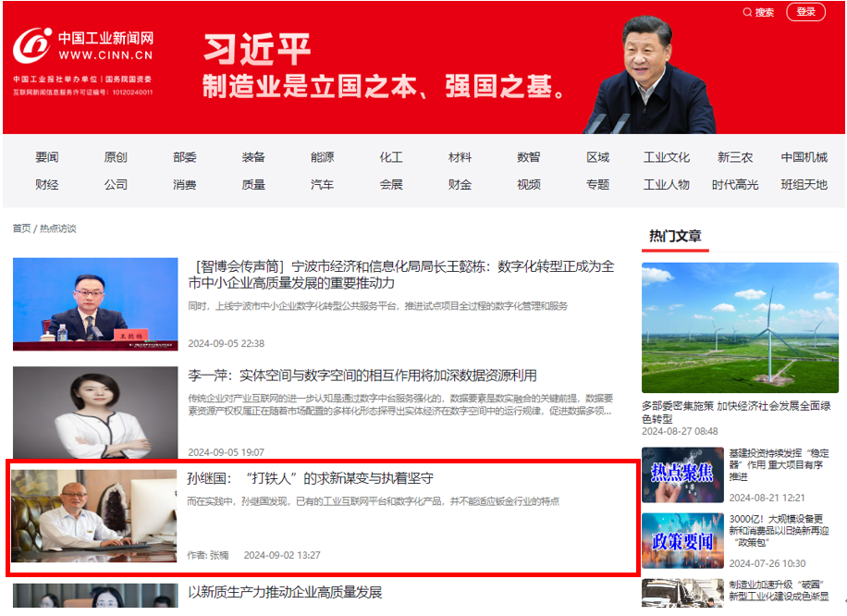The image size is (847, 616).
Task: Click the 首页 breadcrumb link
Action: [x=21, y=228]
